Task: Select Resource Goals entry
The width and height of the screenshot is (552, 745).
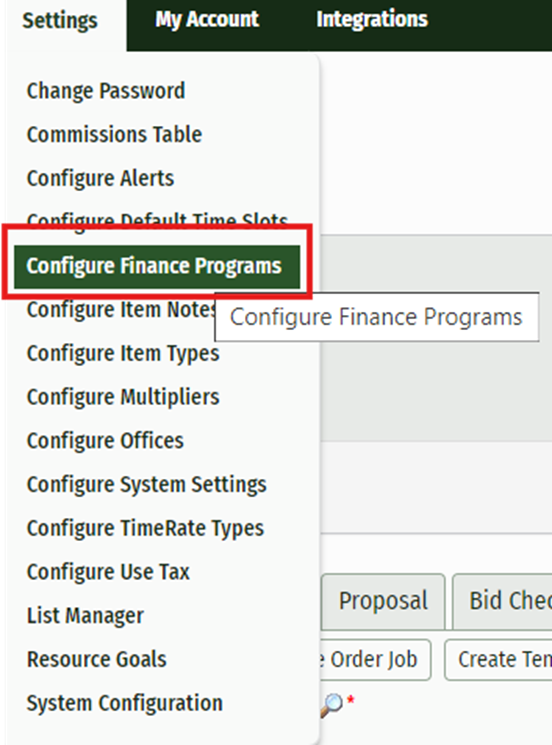Action: click(96, 659)
